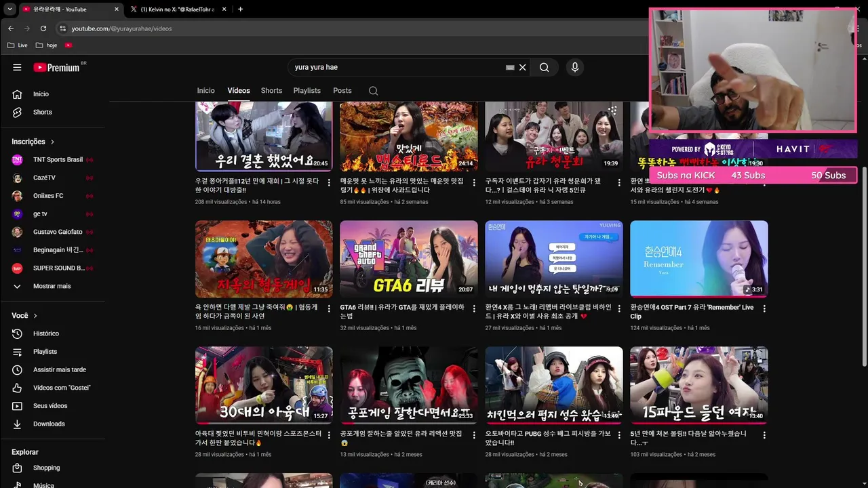Expand Mostrar mais subscriptions
The width and height of the screenshot is (868, 488).
pos(52,286)
